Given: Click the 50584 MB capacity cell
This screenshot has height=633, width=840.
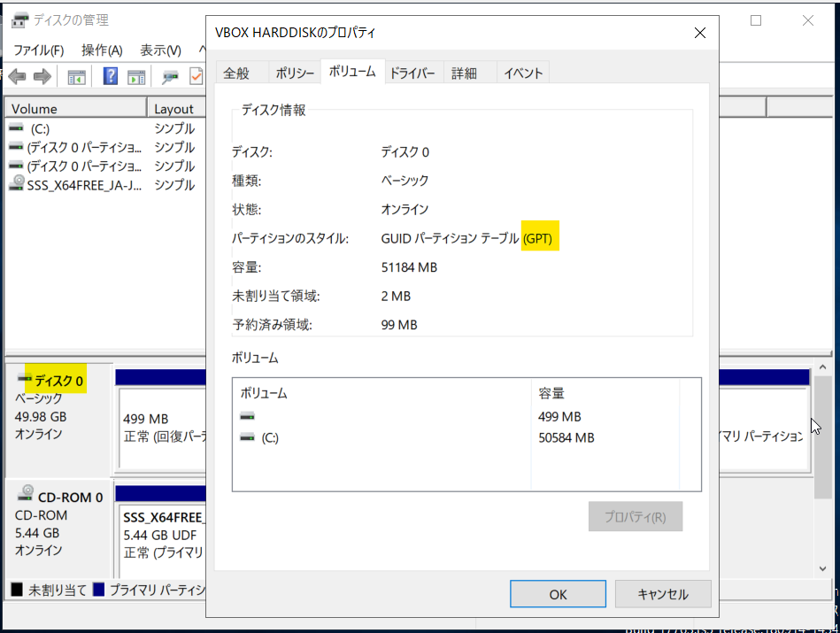Looking at the screenshot, I should point(566,437).
